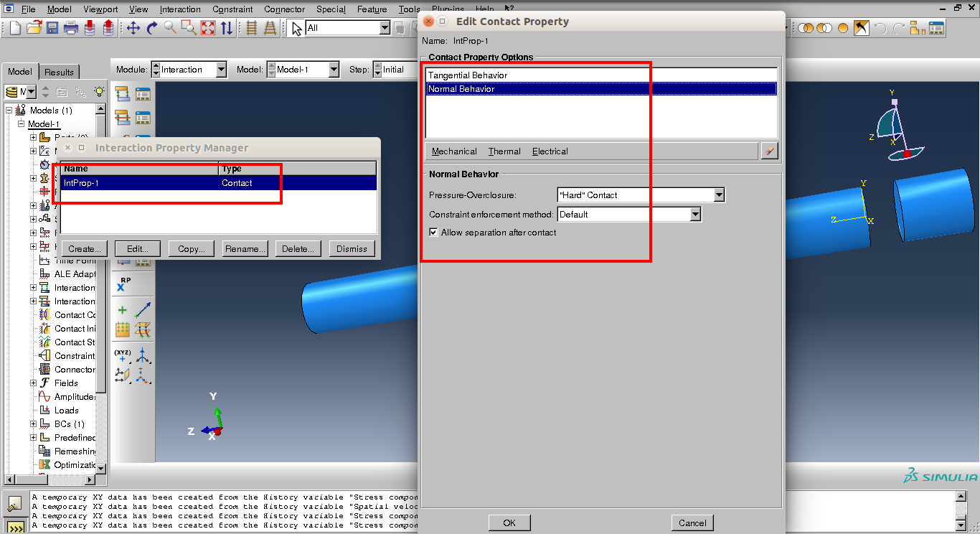Open the Connector menu
This screenshot has width=980, height=534.
point(284,9)
